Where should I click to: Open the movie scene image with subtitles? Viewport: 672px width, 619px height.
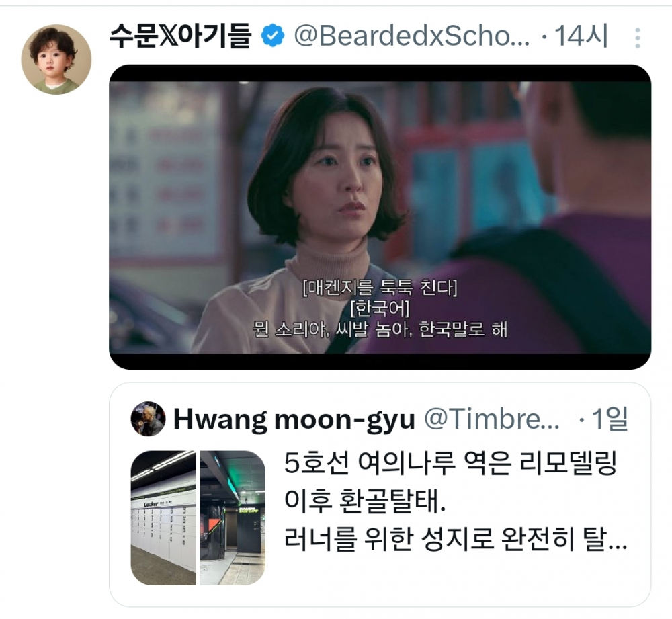point(380,217)
